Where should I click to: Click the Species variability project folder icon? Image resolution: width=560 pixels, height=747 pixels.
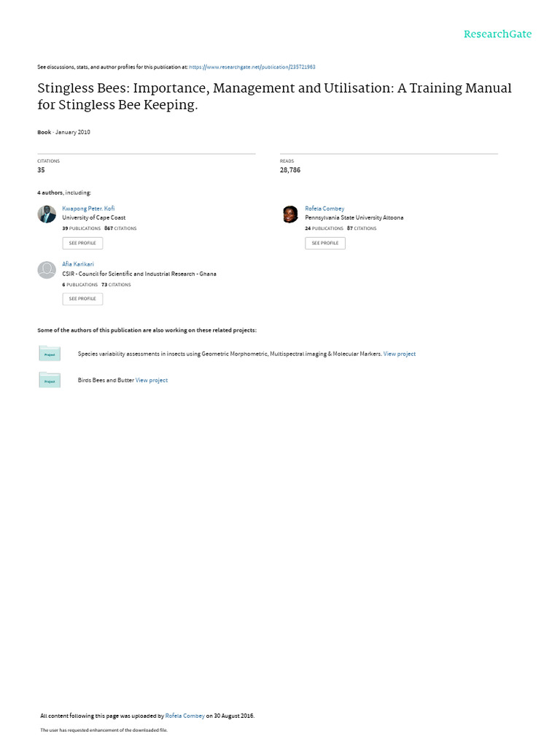(x=50, y=354)
